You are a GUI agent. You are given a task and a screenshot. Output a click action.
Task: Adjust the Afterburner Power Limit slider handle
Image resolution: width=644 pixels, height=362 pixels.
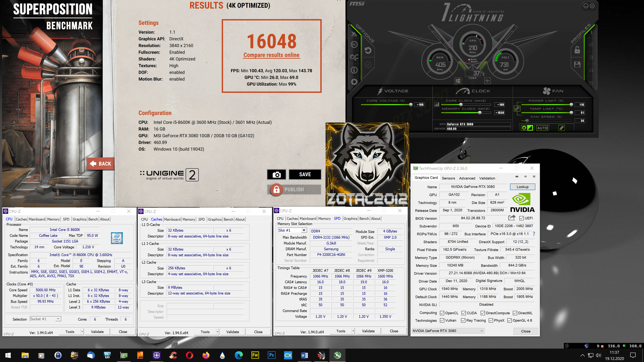(571, 105)
